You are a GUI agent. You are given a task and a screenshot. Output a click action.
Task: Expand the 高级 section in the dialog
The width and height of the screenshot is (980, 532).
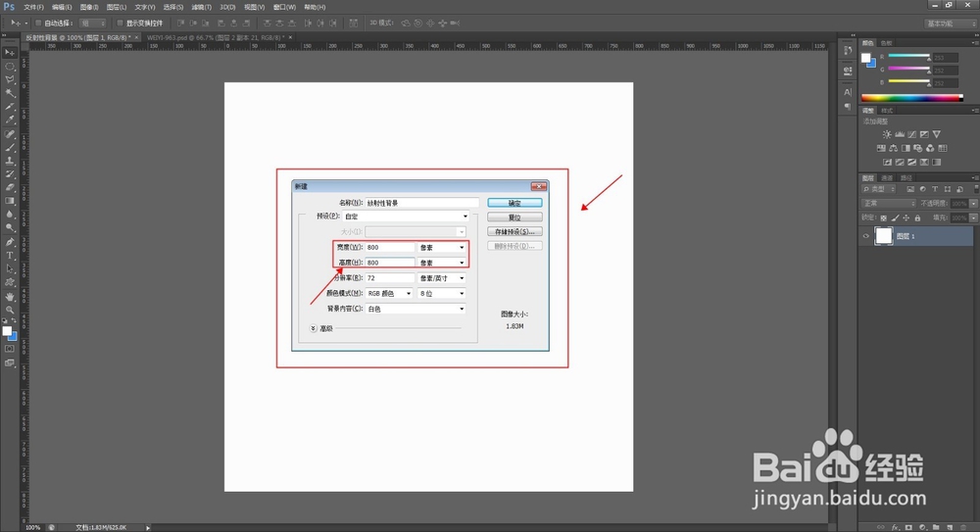coord(314,328)
